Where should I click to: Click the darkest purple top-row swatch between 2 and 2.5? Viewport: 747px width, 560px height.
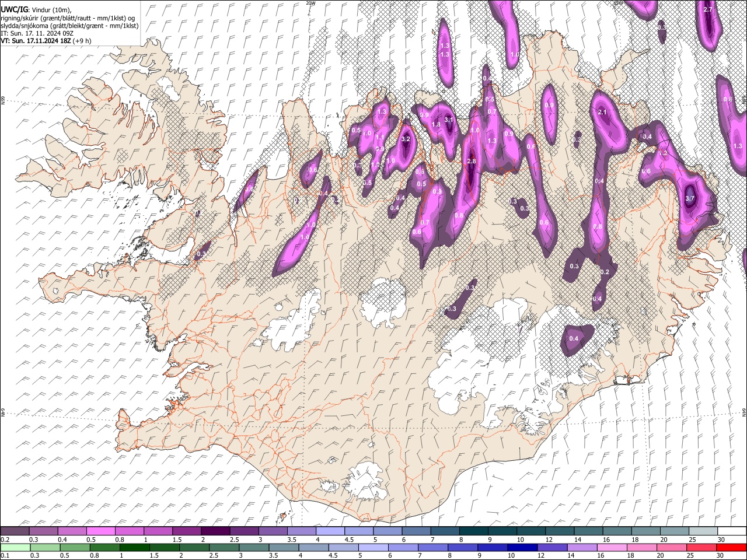[215, 531]
